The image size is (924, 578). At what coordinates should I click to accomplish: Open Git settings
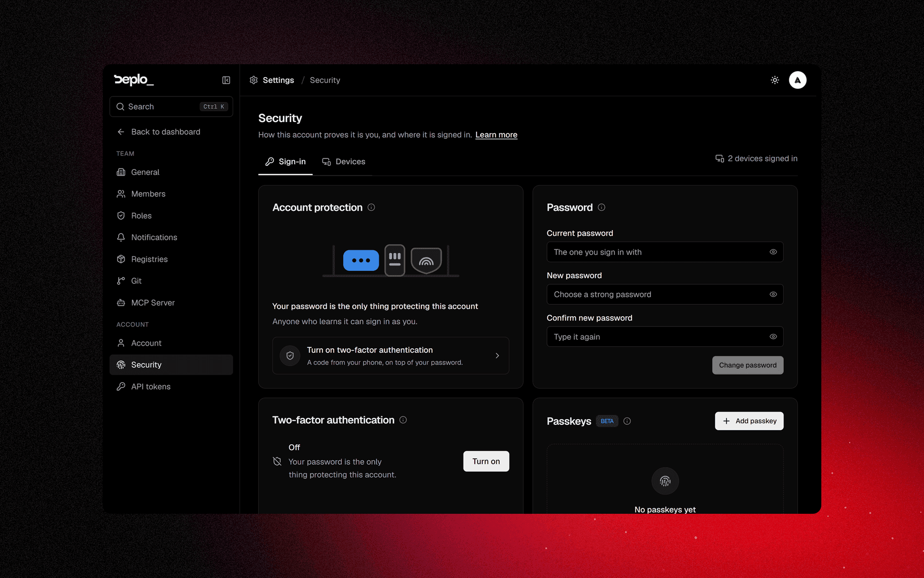point(171,281)
